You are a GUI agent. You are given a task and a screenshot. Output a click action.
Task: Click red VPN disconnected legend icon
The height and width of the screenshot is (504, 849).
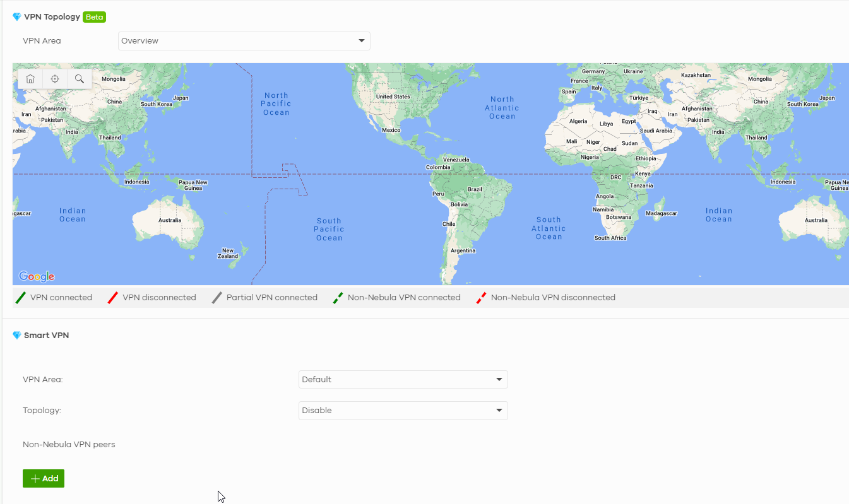tap(113, 298)
